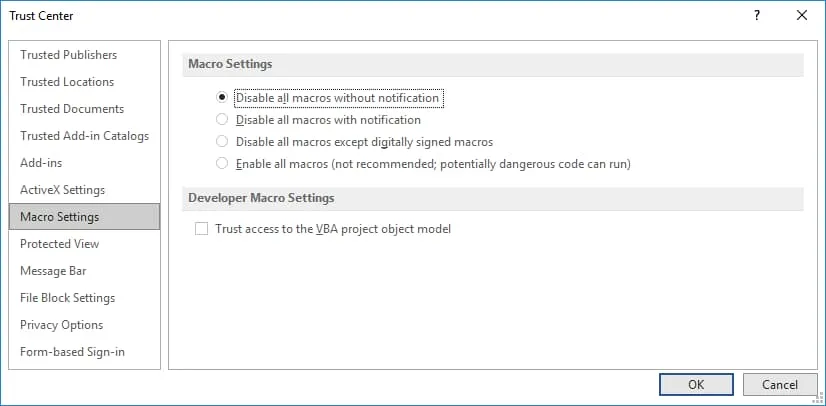Switch to Message Bar settings
The image size is (826, 406).
[x=53, y=271]
